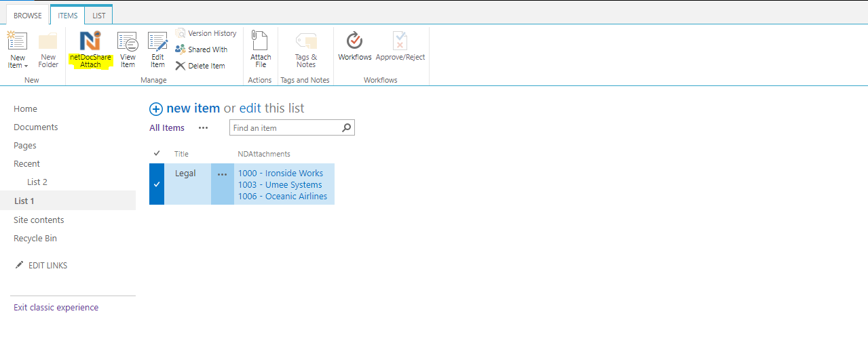This screenshot has height=345, width=868.
Task: Open the views ellipsis beside All Items
Action: coord(204,128)
